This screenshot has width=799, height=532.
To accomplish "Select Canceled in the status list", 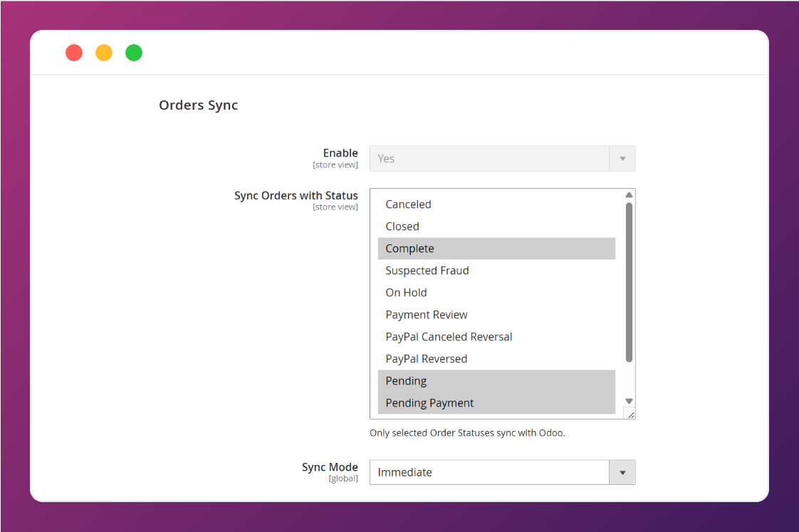I will click(x=497, y=204).
